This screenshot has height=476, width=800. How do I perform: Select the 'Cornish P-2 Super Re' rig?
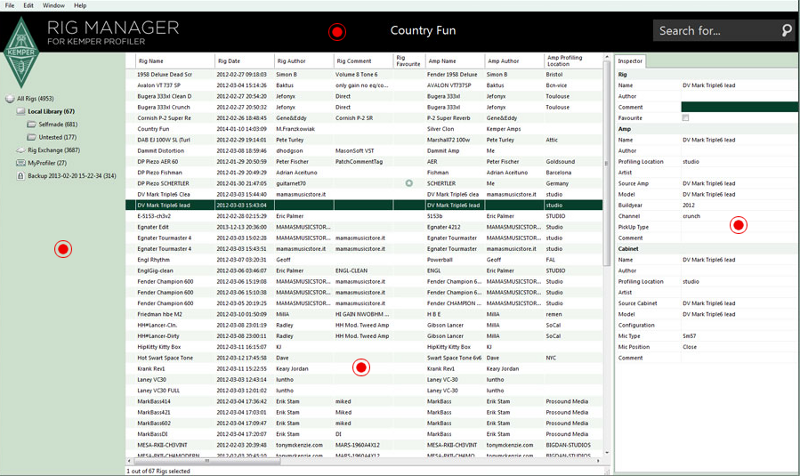[x=364, y=118]
